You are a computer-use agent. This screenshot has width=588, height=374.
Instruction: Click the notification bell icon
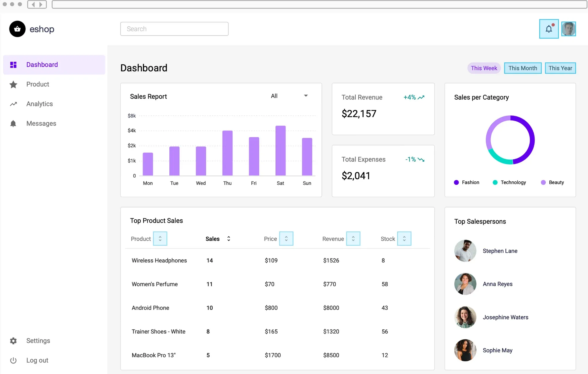549,29
